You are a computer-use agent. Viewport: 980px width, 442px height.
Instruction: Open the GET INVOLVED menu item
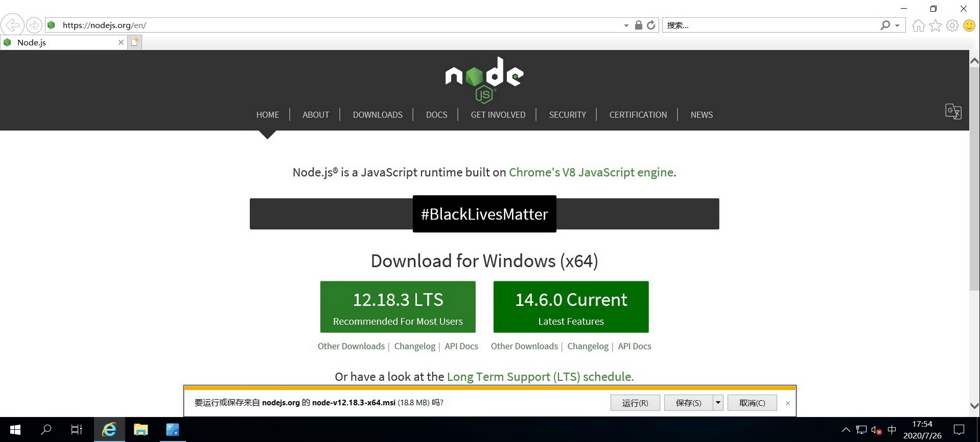[498, 115]
